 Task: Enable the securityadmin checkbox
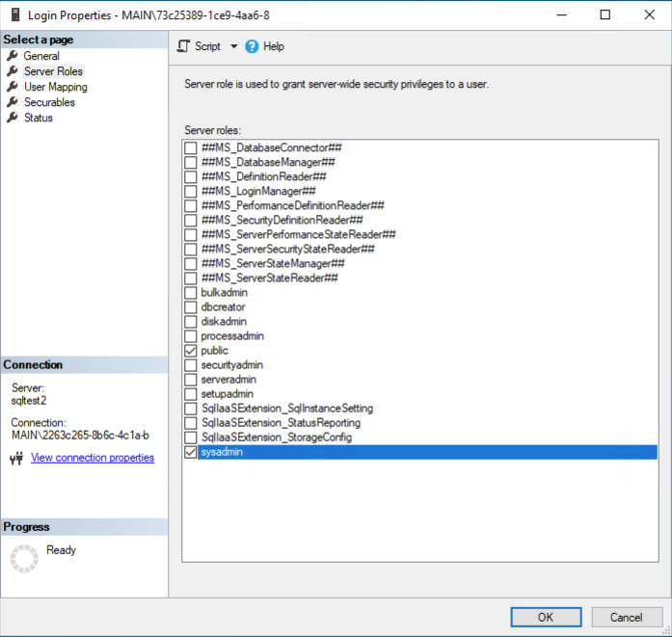(x=190, y=365)
